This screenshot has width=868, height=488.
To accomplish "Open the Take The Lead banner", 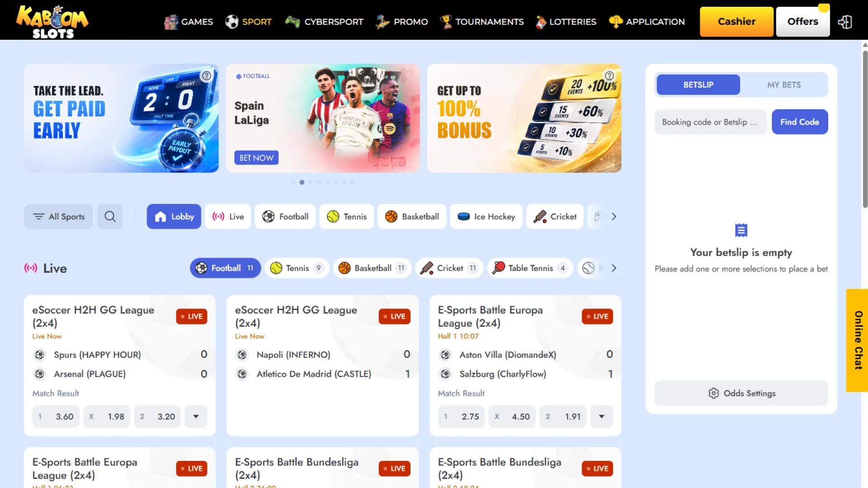I will pyautogui.click(x=121, y=118).
